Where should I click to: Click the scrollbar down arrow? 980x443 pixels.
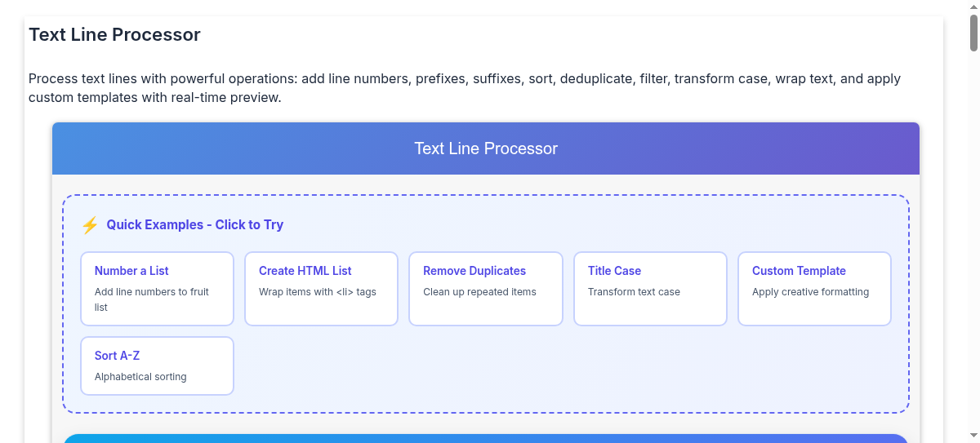973,437
